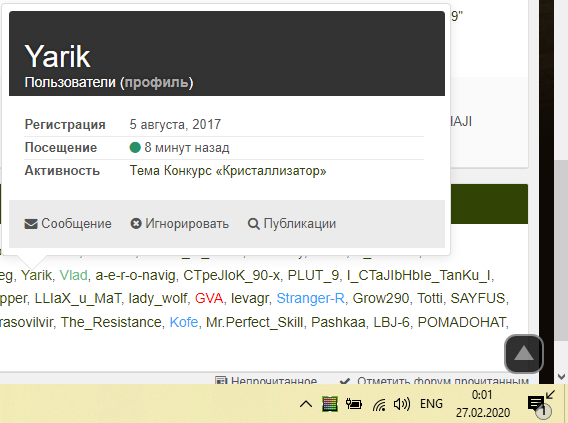The width and height of the screenshot is (568, 423).
Task: Click the scrollbar down arrow
Action: click(561, 377)
